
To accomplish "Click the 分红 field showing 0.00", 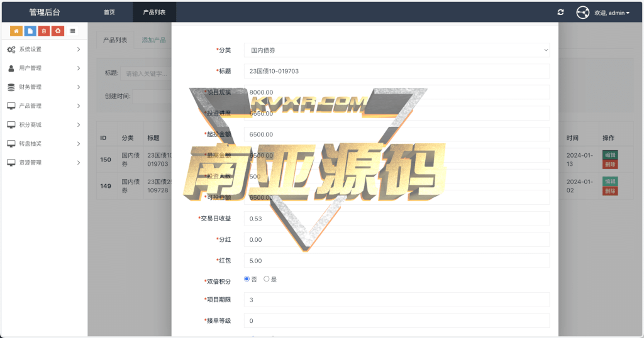I will point(397,239).
